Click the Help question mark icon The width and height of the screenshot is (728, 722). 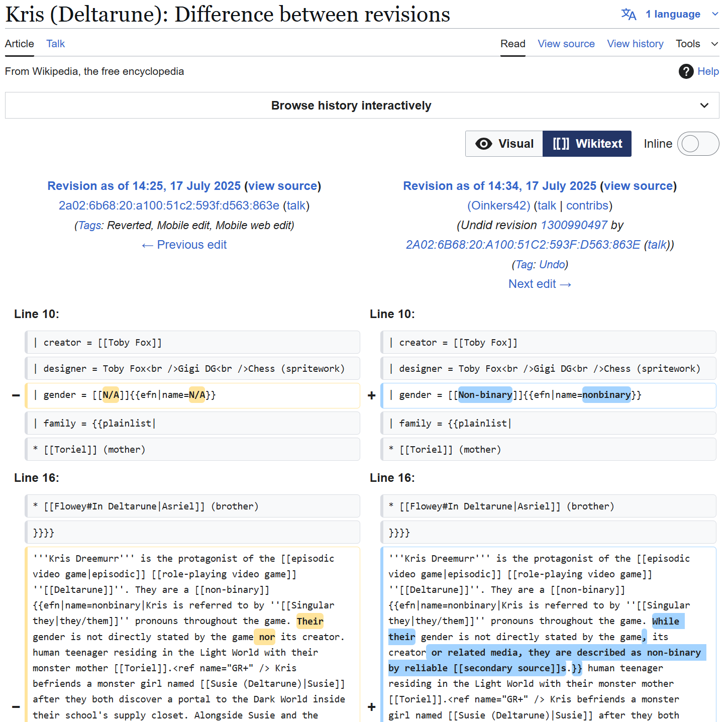tap(686, 71)
